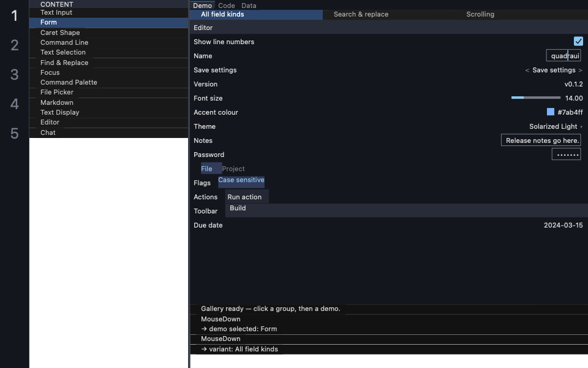Open the Text Input demo in the list
Image resolution: width=588 pixels, height=368 pixels.
pos(109,13)
